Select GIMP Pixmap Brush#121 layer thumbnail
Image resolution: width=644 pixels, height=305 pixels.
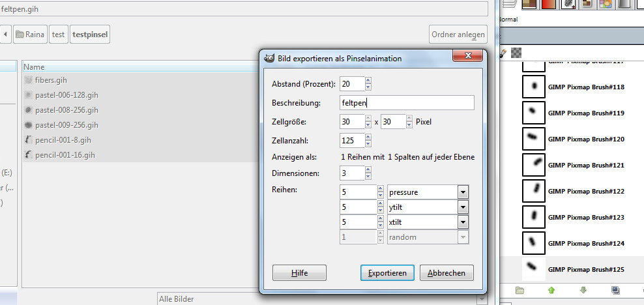534,165
